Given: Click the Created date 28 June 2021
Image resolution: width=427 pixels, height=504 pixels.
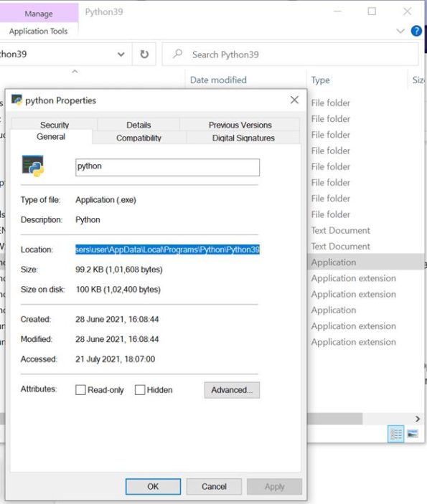Looking at the screenshot, I should pyautogui.click(x=117, y=319).
